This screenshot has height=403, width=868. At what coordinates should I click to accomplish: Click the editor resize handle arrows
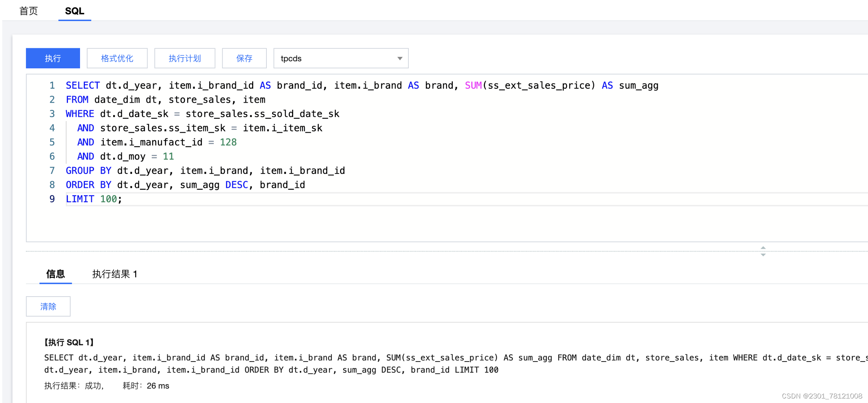click(x=763, y=251)
